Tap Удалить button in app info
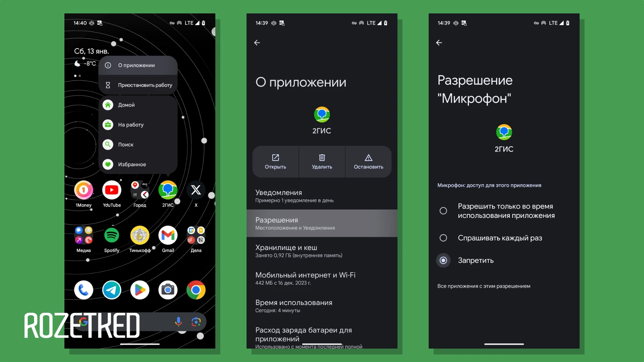This screenshot has width=644, height=362. 322,161
